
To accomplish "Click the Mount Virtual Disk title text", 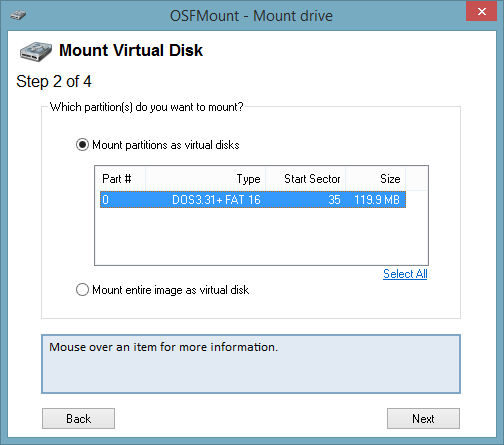I will tap(131, 50).
